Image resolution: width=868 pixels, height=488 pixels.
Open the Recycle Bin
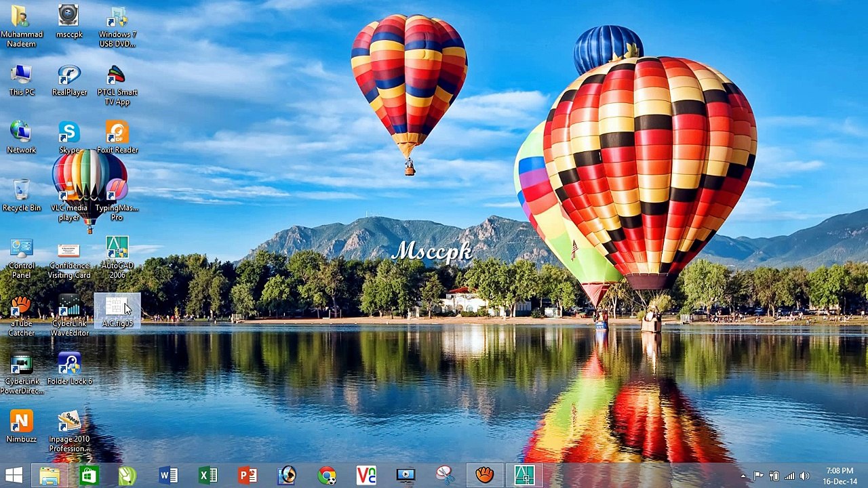(21, 195)
